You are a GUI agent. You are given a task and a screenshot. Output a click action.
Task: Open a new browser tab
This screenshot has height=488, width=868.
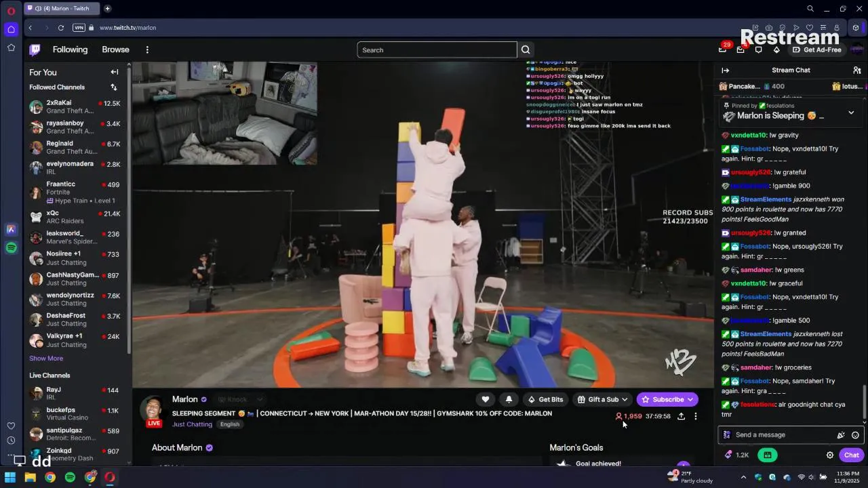pos(107,9)
